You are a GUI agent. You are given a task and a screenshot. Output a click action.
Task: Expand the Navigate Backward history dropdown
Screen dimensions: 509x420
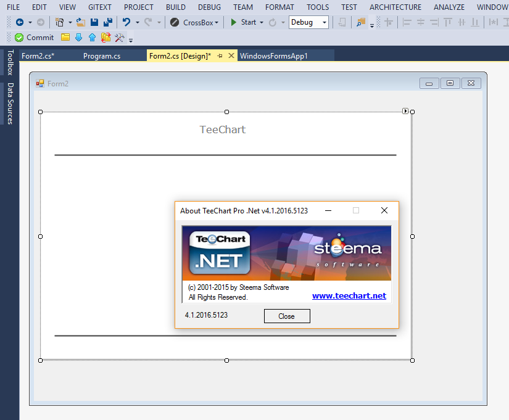30,22
